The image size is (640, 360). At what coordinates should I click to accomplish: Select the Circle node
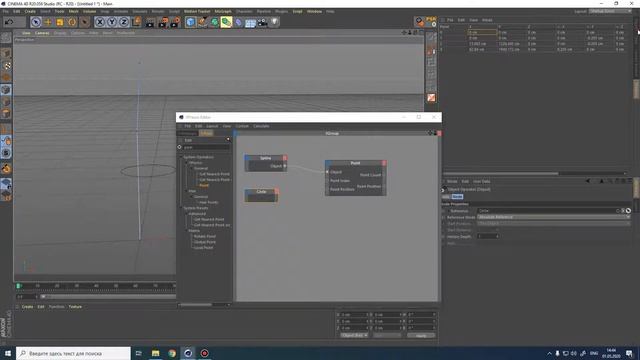click(262, 195)
